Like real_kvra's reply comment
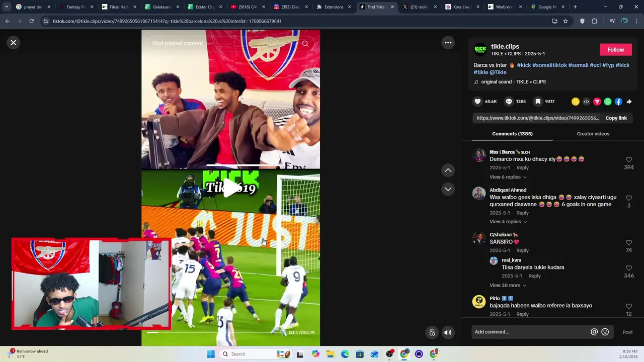644x362 pixels. coord(628,268)
